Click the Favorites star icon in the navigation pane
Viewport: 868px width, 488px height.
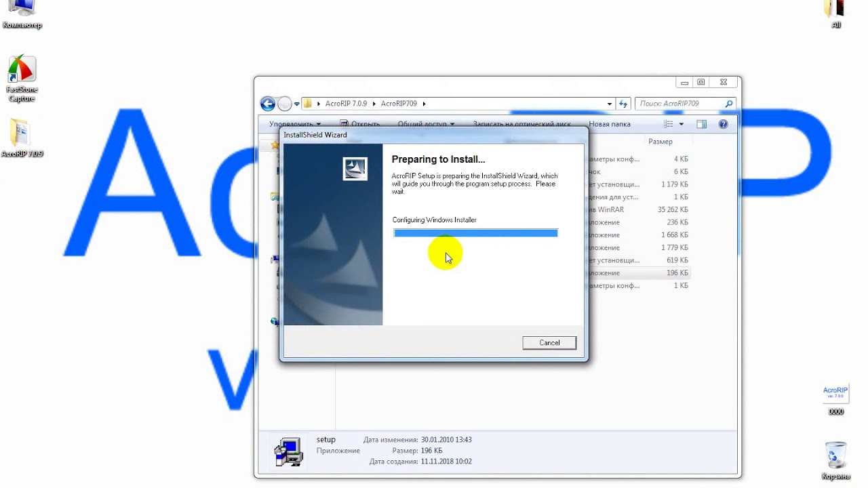275,146
